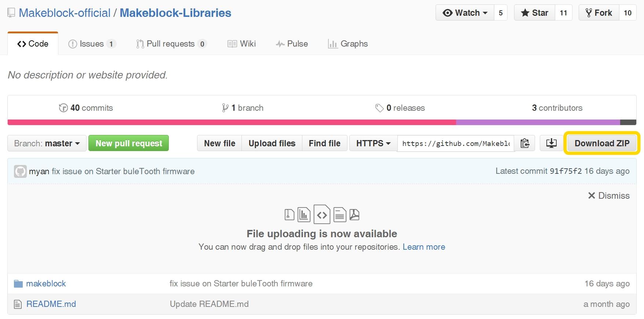644x319 pixels.
Task: Dismiss the file uploading notice
Action: 609,196
